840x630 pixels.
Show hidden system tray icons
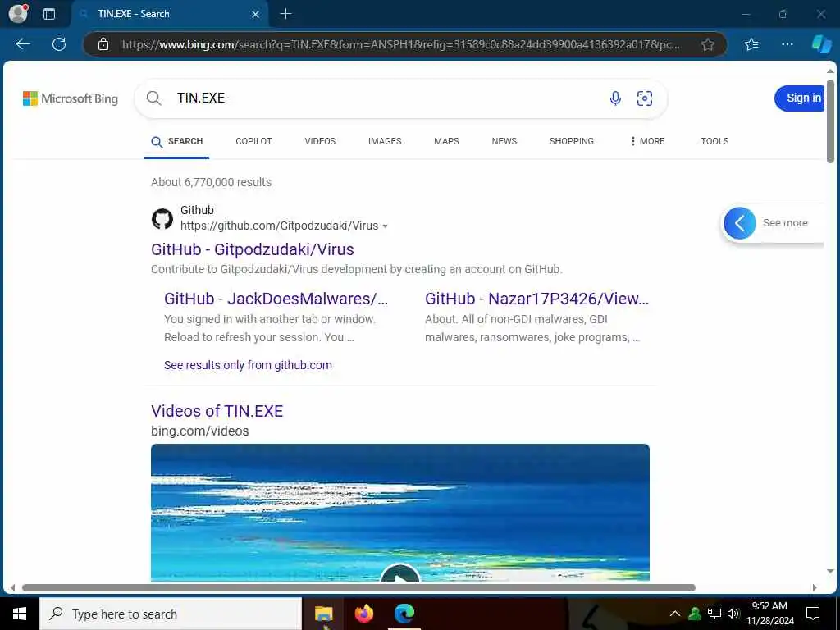[675, 614]
